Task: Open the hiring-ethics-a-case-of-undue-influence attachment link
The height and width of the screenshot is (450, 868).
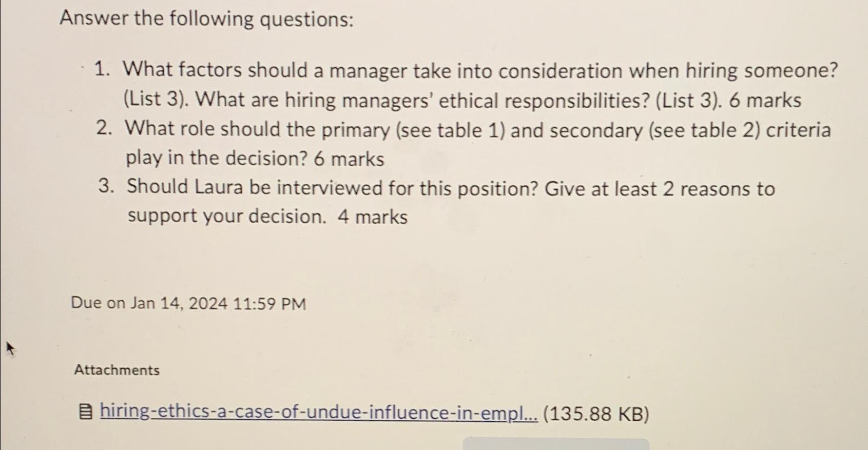Action: point(319,412)
